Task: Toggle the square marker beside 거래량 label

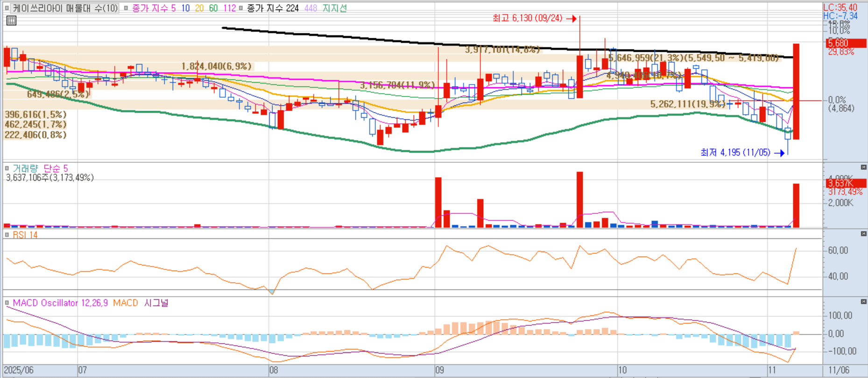Action: click(7, 168)
